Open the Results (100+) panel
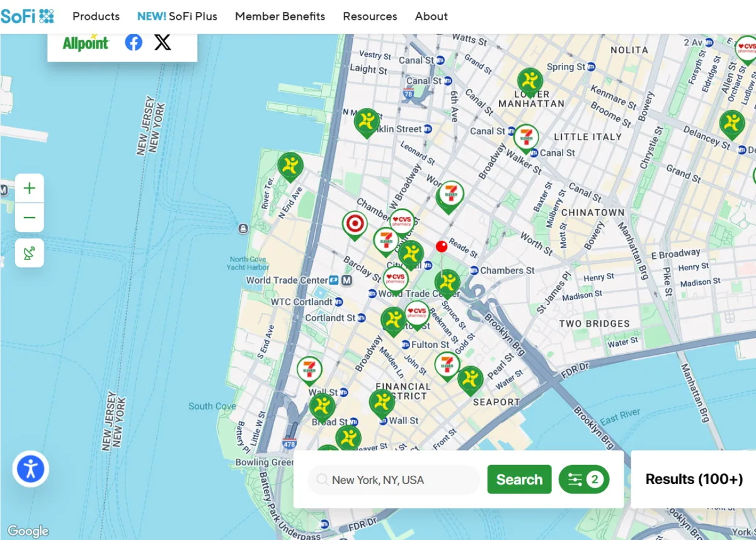This screenshot has width=756, height=540. [x=694, y=479]
